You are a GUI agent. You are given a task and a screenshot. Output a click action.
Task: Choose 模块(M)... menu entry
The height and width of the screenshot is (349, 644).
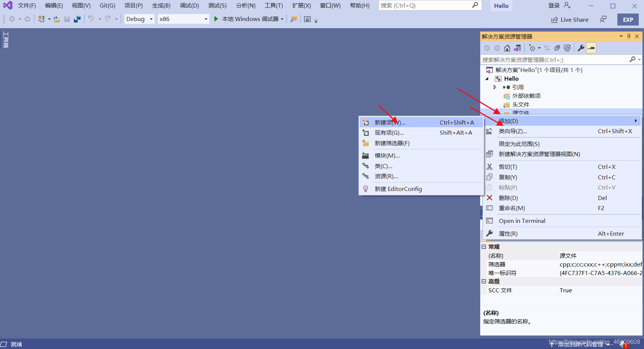(421, 156)
